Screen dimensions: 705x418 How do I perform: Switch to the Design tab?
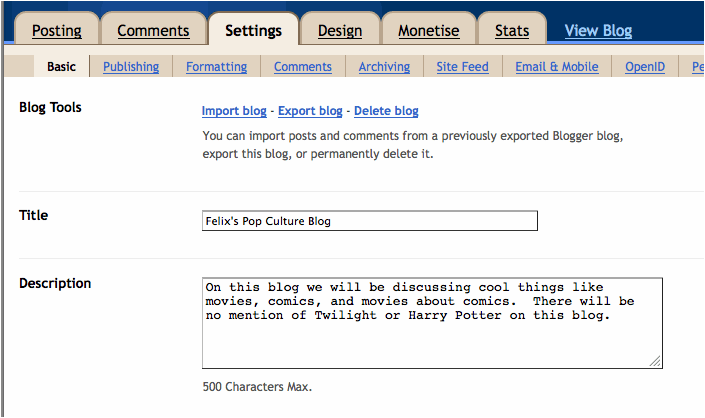[x=340, y=30]
